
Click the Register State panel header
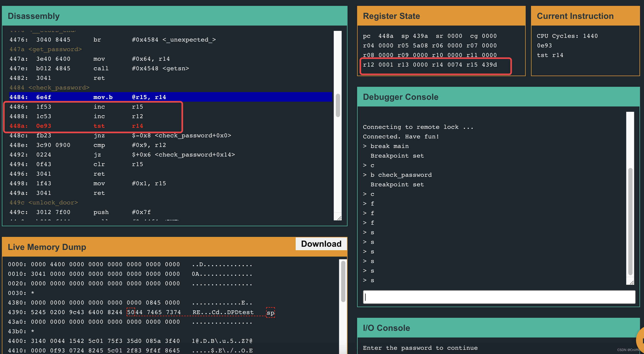coord(441,16)
